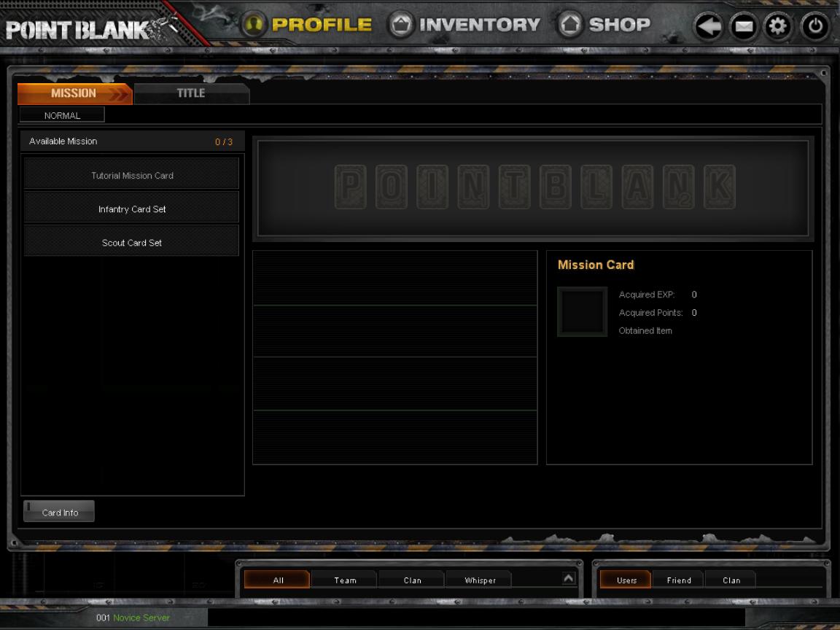Image resolution: width=840 pixels, height=630 pixels.
Task: Select the NORMAL sub-tab
Action: tap(62, 115)
